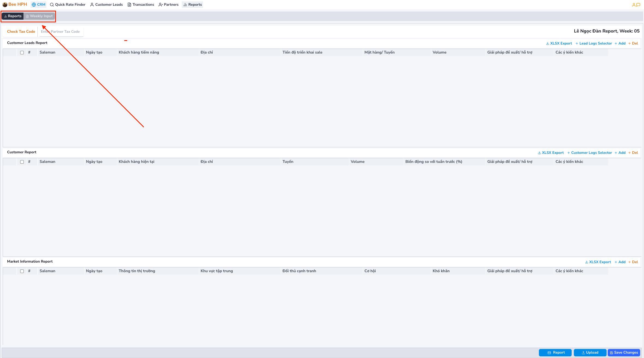This screenshot has width=644, height=358.
Task: Click XLSX Export download icon in Customer Leads Report
Action: (x=547, y=43)
